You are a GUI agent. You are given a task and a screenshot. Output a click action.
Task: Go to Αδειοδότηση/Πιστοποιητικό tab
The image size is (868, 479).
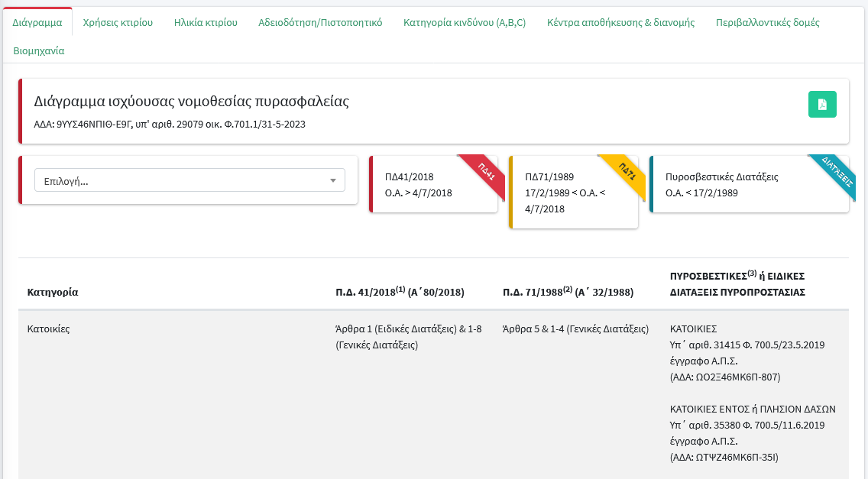320,22
